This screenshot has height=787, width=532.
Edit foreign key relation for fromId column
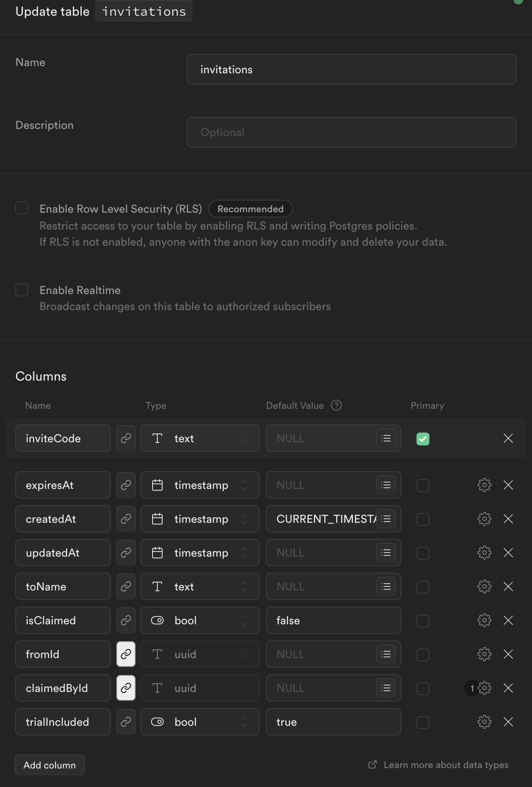(x=126, y=654)
